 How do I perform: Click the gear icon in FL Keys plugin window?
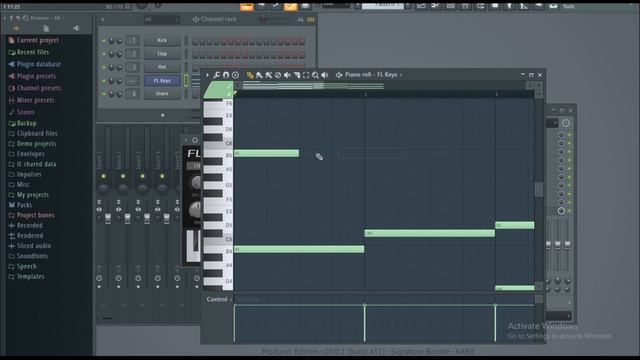[195, 140]
